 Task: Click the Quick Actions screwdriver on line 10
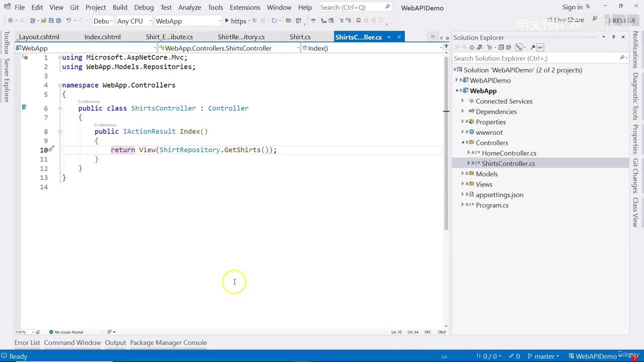click(x=51, y=149)
